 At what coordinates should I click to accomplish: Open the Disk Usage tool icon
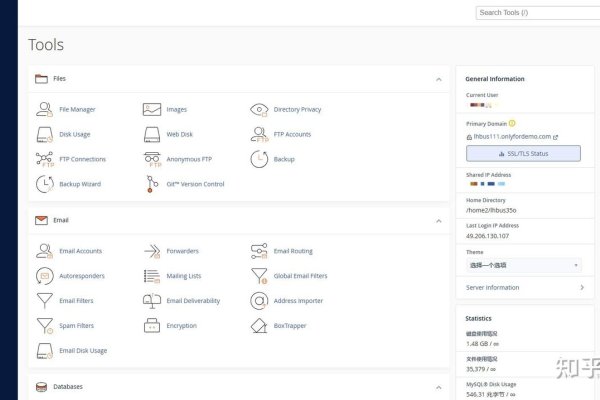click(44, 134)
